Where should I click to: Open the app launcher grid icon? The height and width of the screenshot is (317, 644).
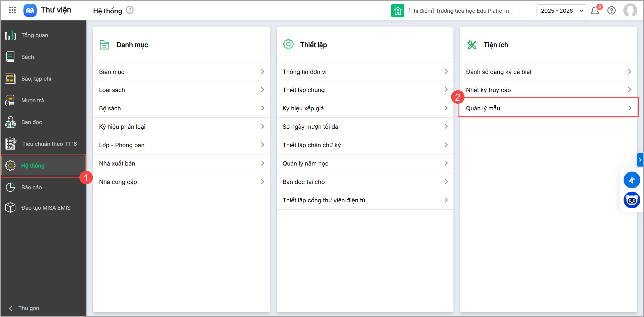click(12, 10)
